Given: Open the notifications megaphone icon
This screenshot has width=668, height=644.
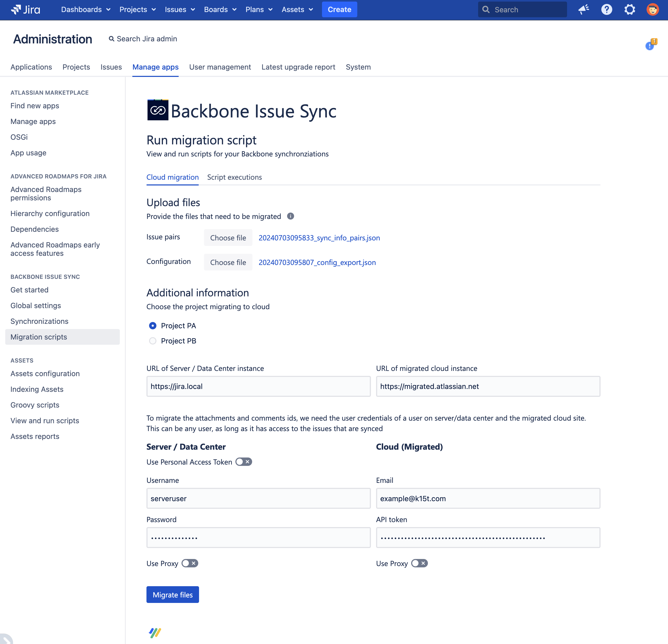Looking at the screenshot, I should pos(584,9).
